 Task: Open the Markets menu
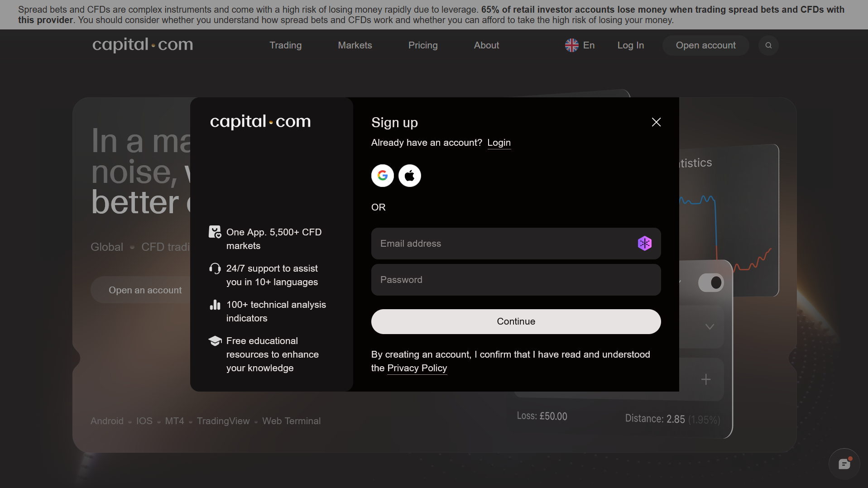click(355, 45)
